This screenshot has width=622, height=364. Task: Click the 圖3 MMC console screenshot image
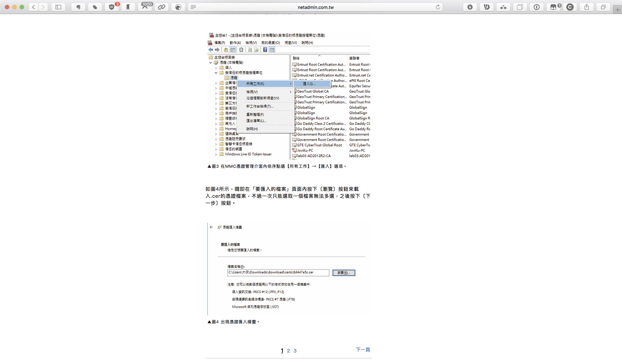click(289, 95)
